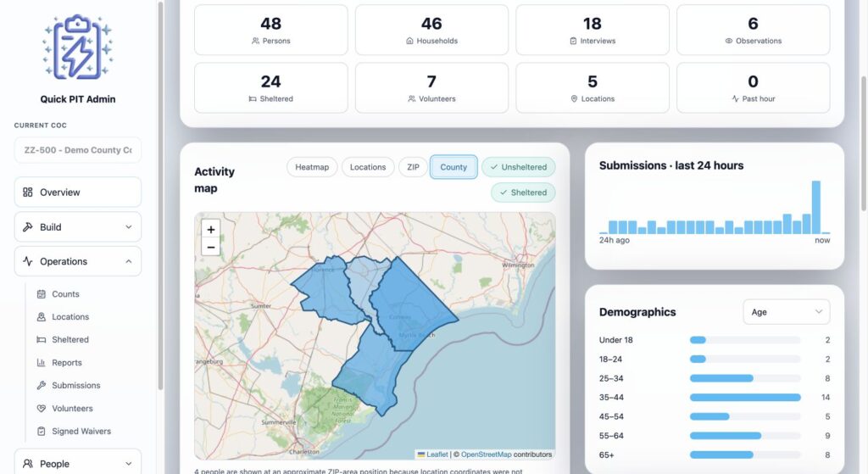Click the Under 18 demographics row label
This screenshot has width=868, height=474.
tap(615, 340)
